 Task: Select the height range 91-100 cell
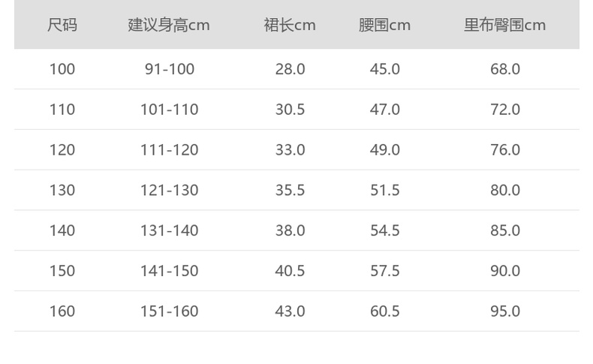(x=169, y=69)
